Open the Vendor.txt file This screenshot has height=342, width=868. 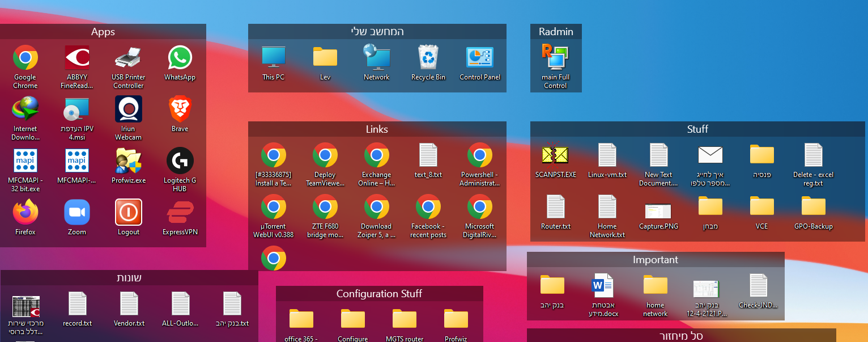[129, 303]
